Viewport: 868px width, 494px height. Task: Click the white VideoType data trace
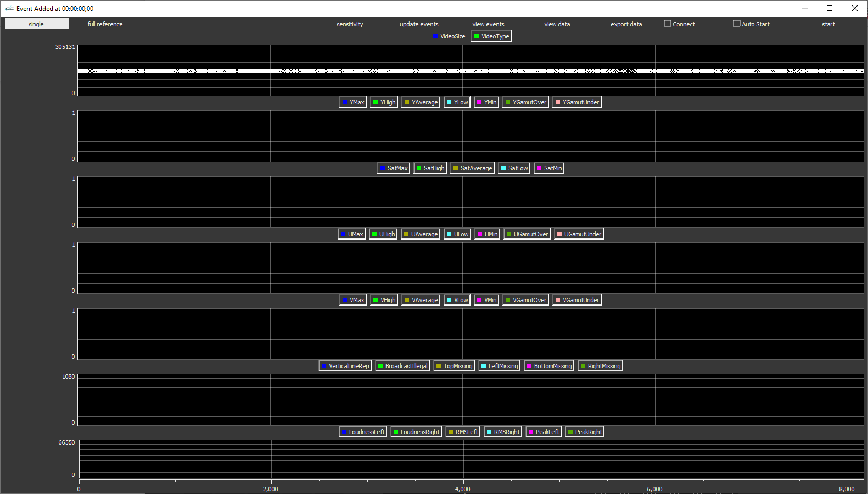(x=471, y=71)
